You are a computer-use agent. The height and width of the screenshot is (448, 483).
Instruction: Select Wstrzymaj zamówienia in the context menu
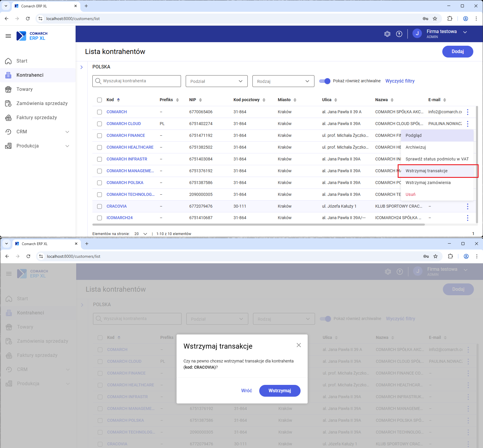[428, 183]
